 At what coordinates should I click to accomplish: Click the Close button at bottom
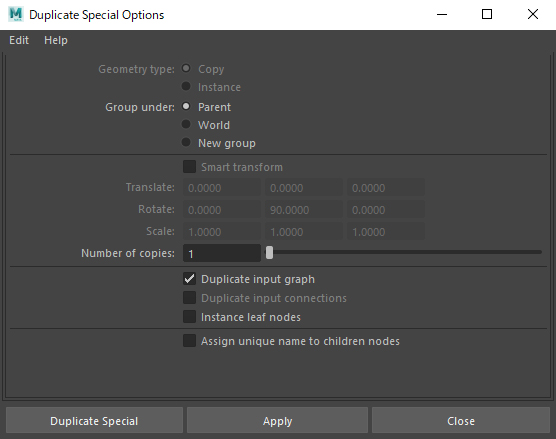[x=461, y=421]
